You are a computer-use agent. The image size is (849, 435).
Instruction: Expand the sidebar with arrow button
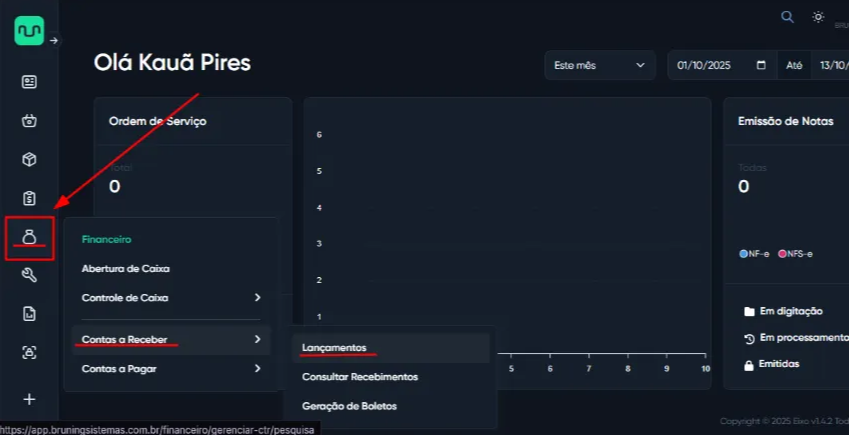(54, 41)
